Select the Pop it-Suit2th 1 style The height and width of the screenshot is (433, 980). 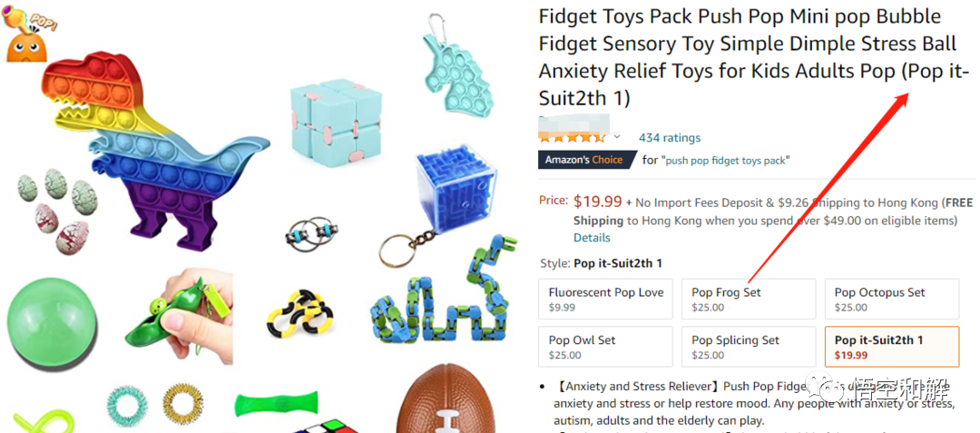coord(892,347)
